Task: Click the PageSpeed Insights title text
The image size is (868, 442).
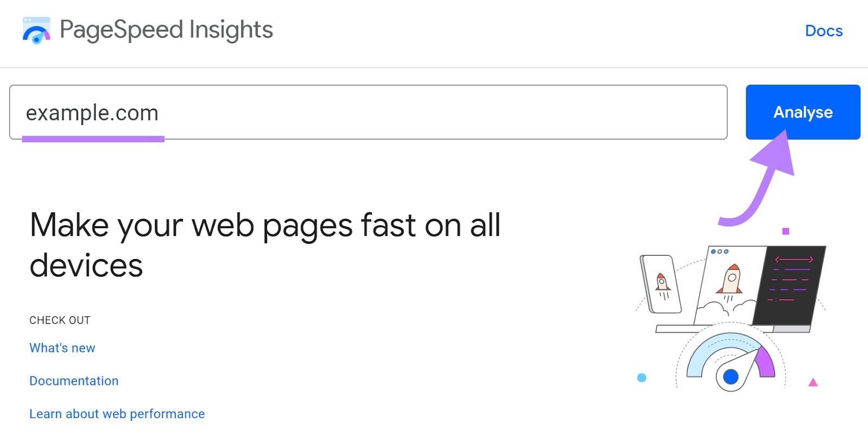Action: [x=165, y=31]
